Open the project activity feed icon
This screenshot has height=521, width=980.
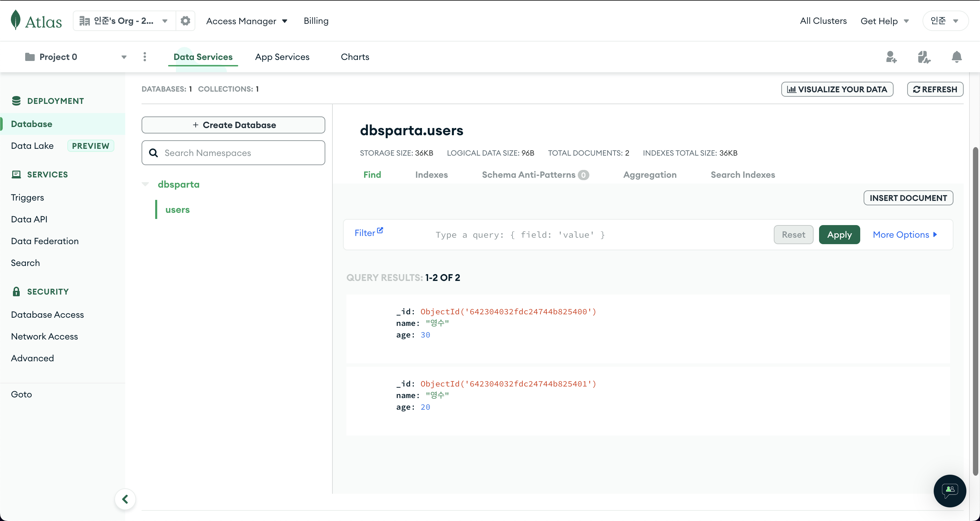[924, 57]
